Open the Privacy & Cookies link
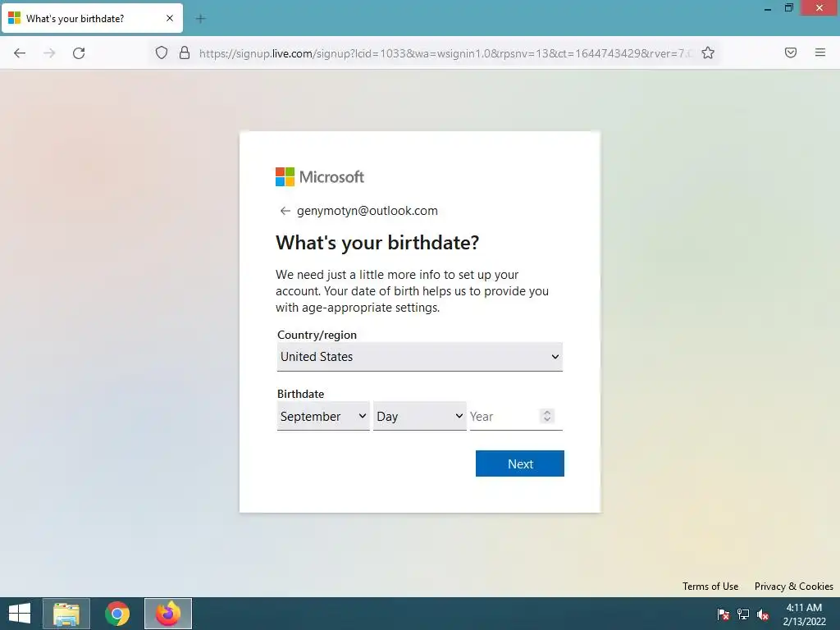Viewport: 840px width, 630px height. (x=793, y=586)
